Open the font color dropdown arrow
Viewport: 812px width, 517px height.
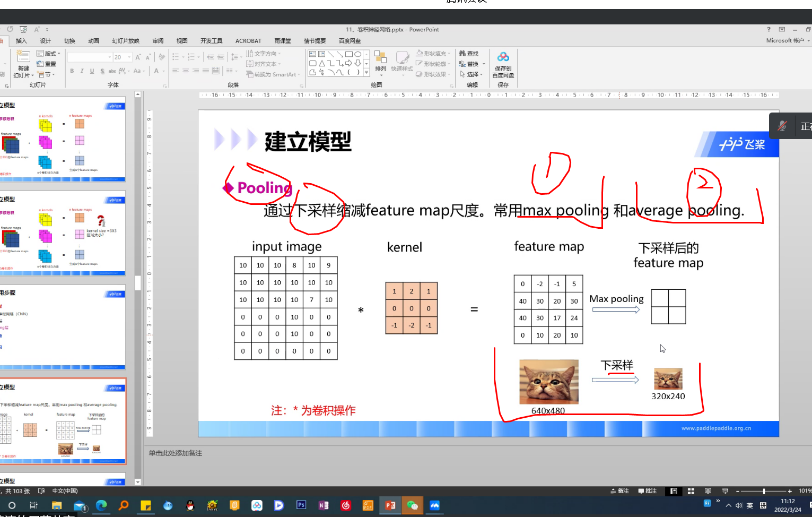164,71
